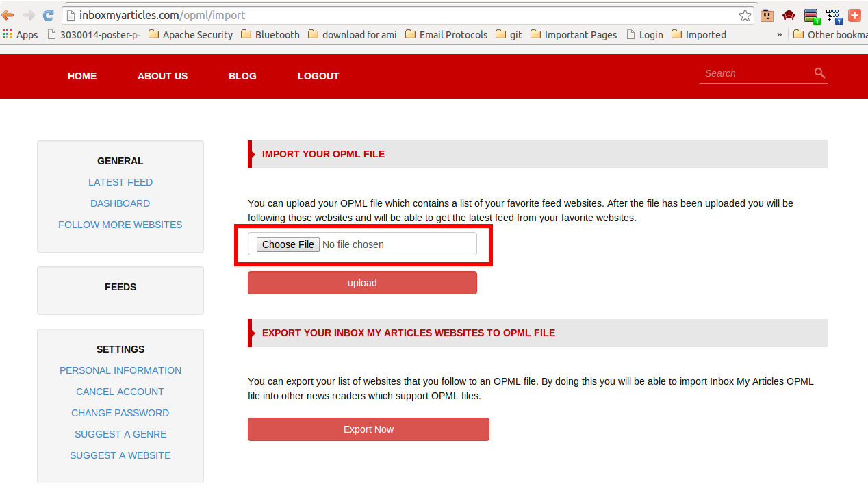
Task: Bookmark page using star icon
Action: click(745, 15)
